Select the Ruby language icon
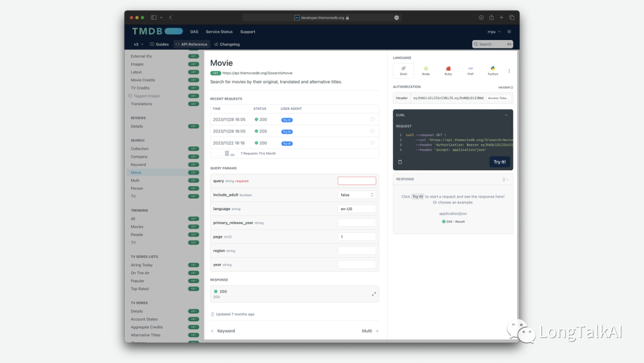 (448, 70)
